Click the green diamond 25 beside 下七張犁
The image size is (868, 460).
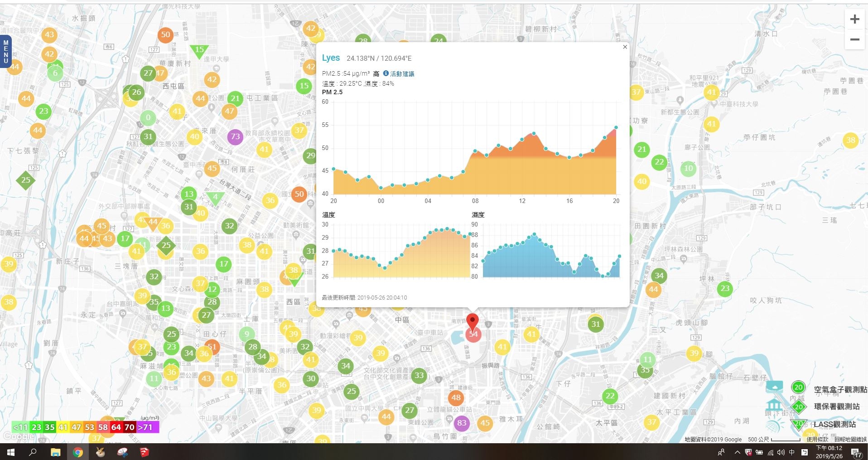tap(26, 180)
